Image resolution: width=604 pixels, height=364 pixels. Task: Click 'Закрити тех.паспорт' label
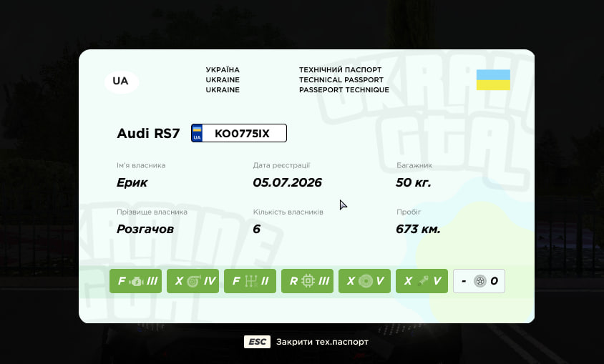(323, 342)
